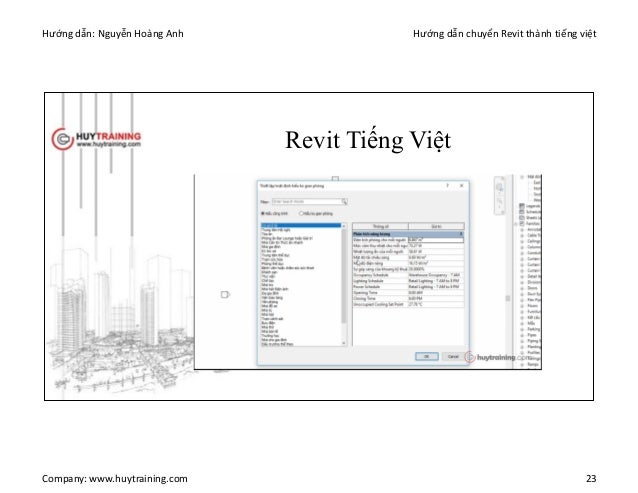
Task: Select the Furniture family tree item
Action: [533, 312]
